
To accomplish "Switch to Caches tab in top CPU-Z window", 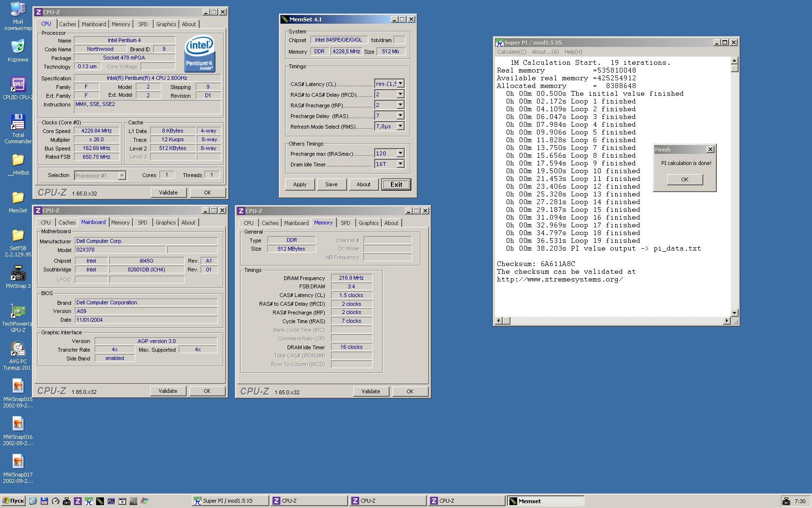I will (68, 24).
